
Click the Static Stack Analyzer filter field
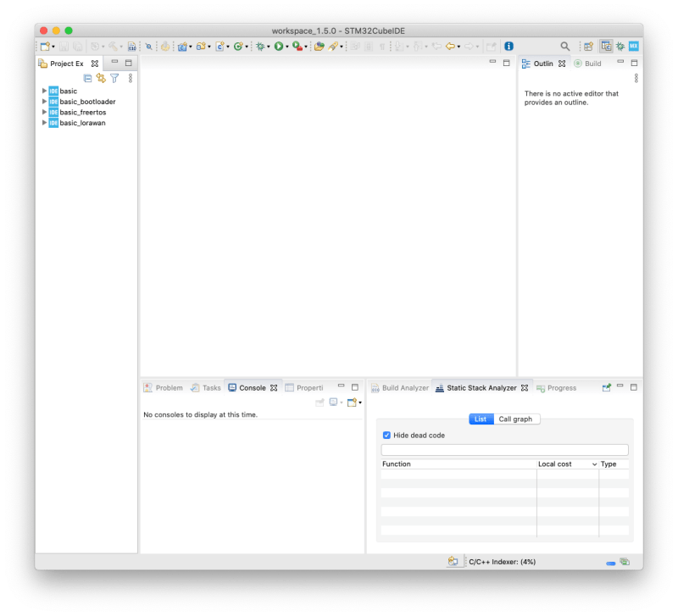[504, 450]
